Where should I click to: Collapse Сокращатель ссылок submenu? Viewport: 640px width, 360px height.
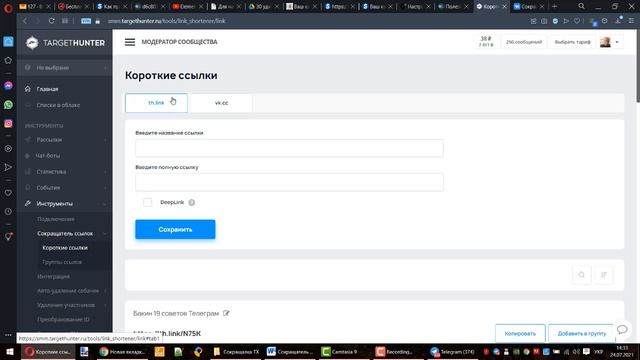[x=65, y=233]
